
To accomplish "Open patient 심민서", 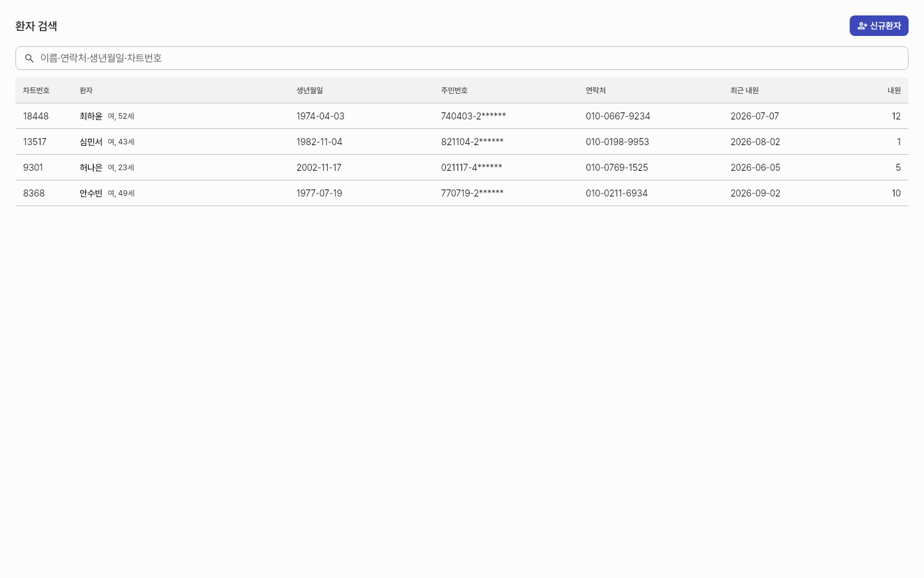I will point(91,142).
